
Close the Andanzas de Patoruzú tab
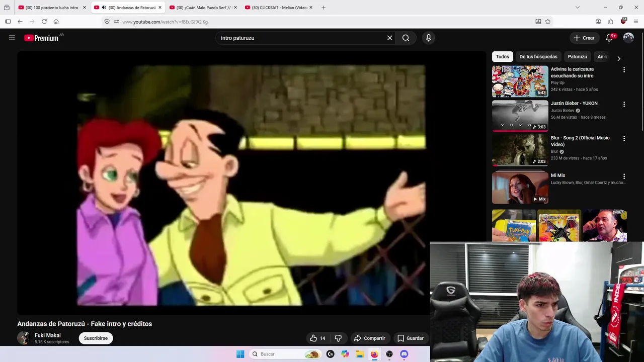(160, 8)
